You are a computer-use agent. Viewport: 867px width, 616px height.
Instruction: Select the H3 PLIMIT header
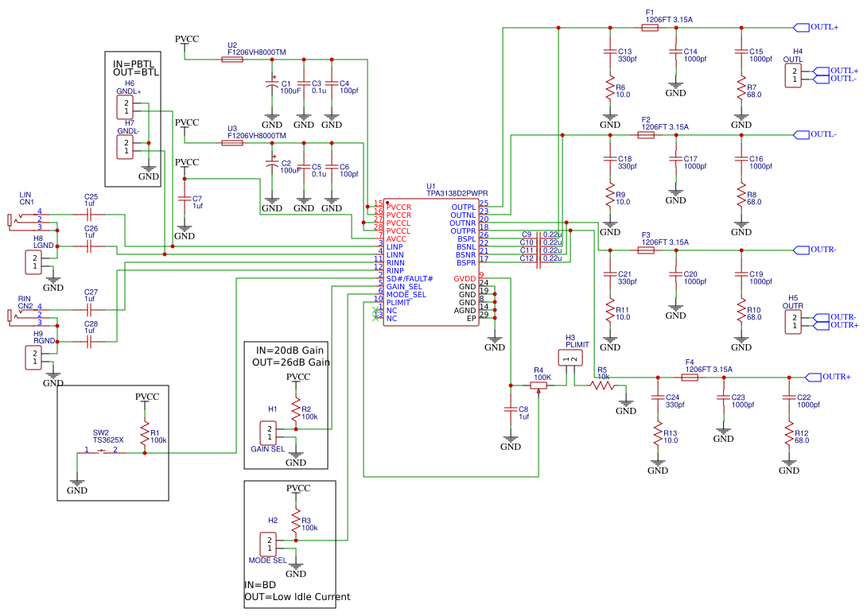click(571, 360)
